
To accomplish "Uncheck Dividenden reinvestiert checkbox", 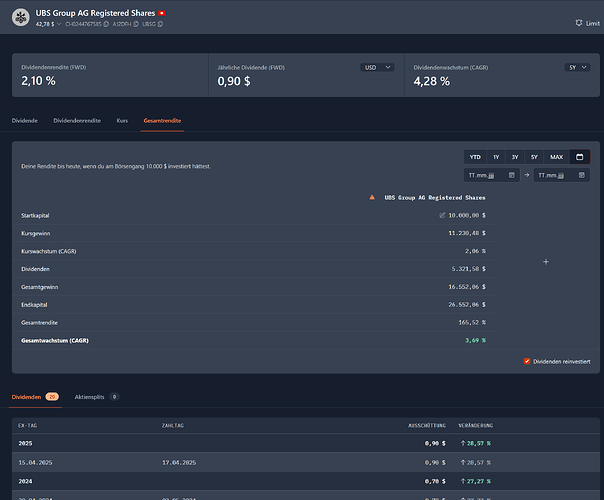I will click(527, 361).
